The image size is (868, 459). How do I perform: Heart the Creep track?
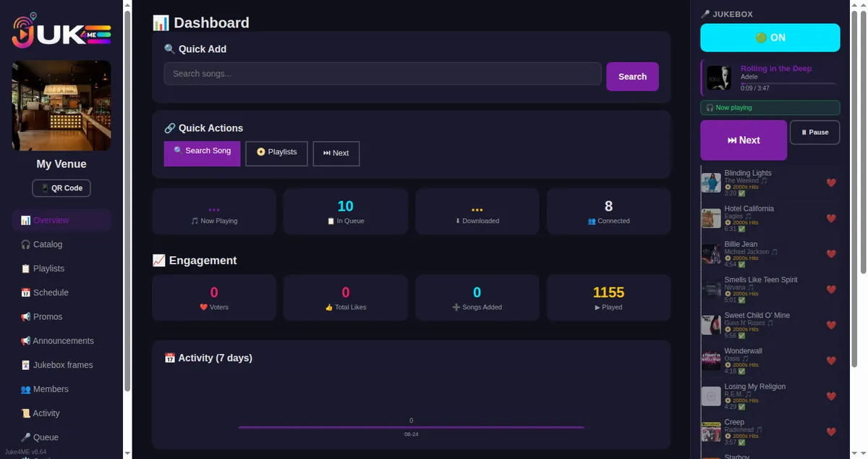[x=831, y=431]
